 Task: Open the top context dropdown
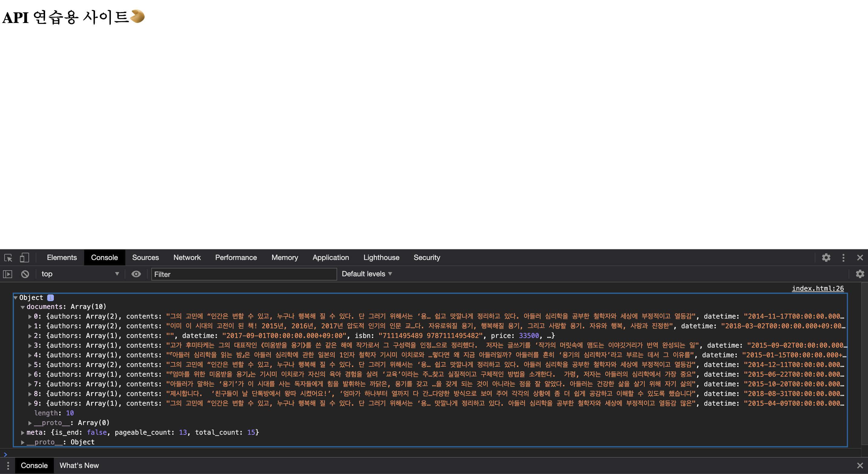pyautogui.click(x=80, y=274)
